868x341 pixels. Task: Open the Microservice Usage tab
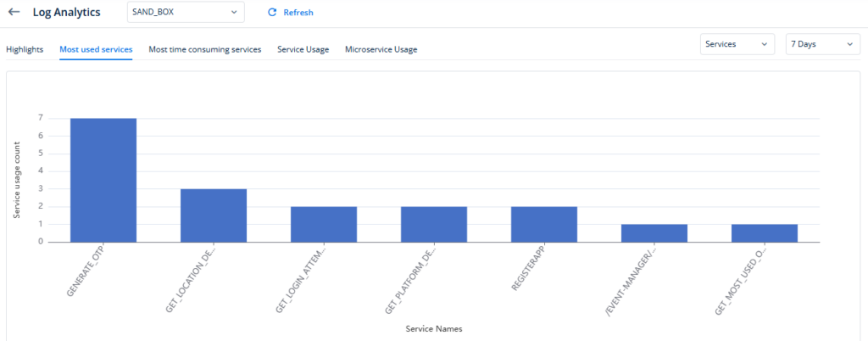click(381, 49)
